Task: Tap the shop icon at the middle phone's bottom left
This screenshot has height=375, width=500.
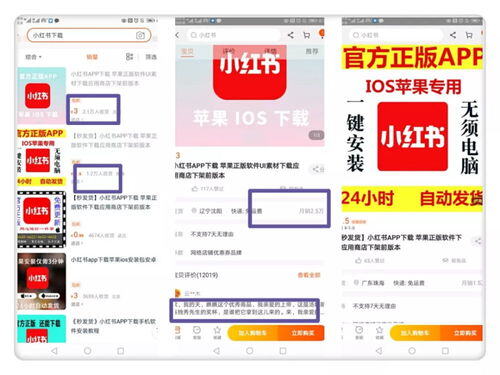Action: [178, 333]
